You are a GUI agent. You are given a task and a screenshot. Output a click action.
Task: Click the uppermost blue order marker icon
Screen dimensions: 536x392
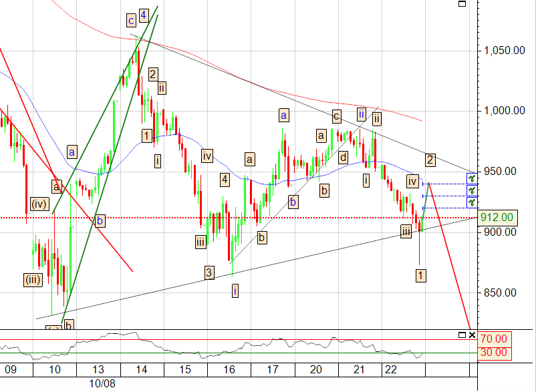point(472,178)
